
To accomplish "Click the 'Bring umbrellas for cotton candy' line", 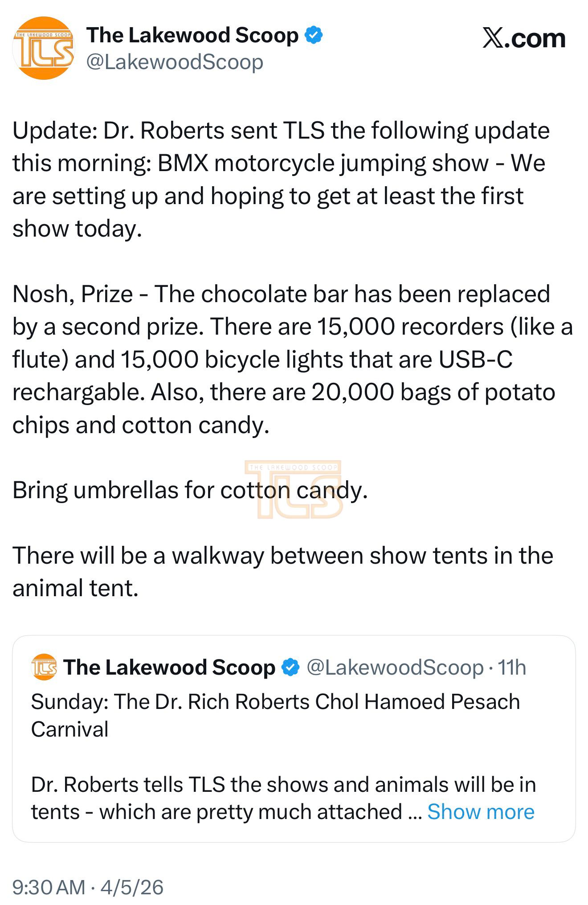I will coord(190,490).
